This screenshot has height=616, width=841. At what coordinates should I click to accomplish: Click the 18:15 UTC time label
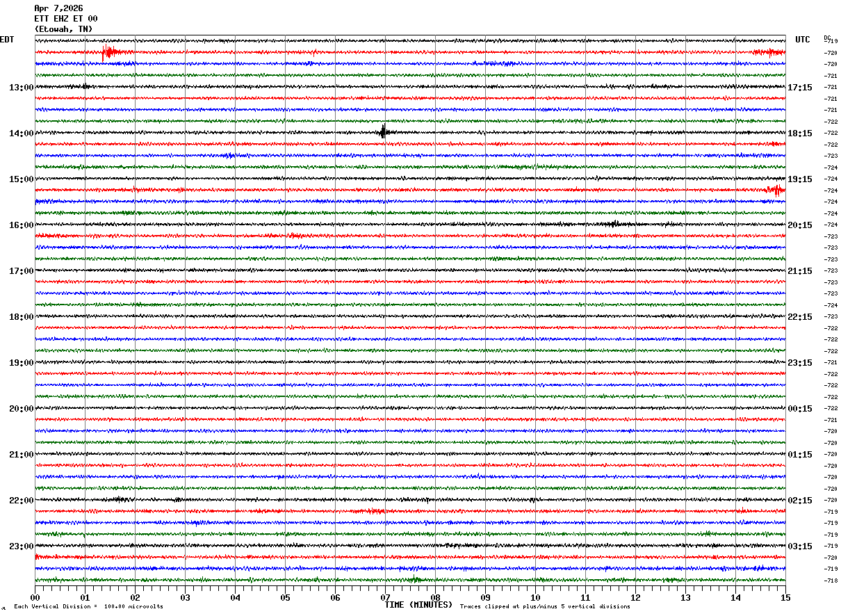pyautogui.click(x=799, y=133)
